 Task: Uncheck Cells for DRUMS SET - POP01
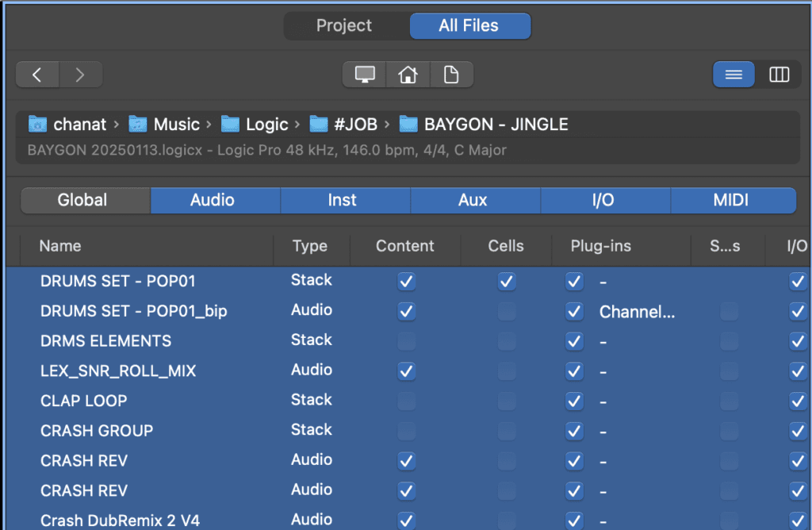[507, 282]
